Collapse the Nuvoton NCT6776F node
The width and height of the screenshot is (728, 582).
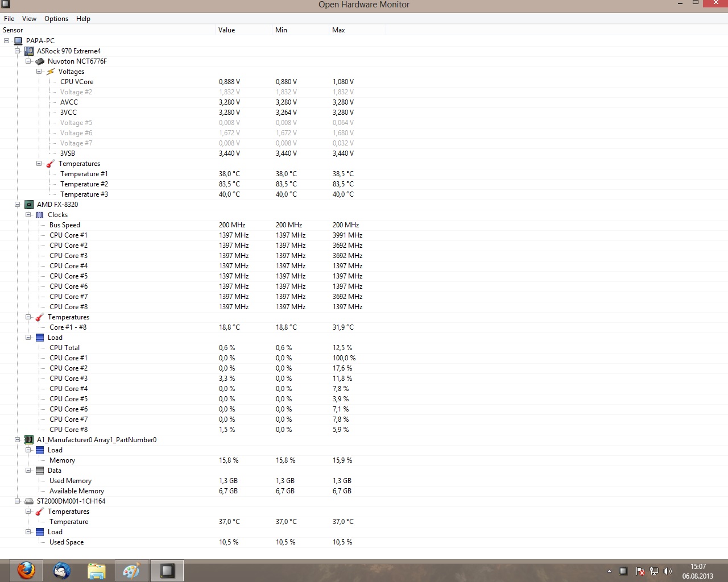28,61
